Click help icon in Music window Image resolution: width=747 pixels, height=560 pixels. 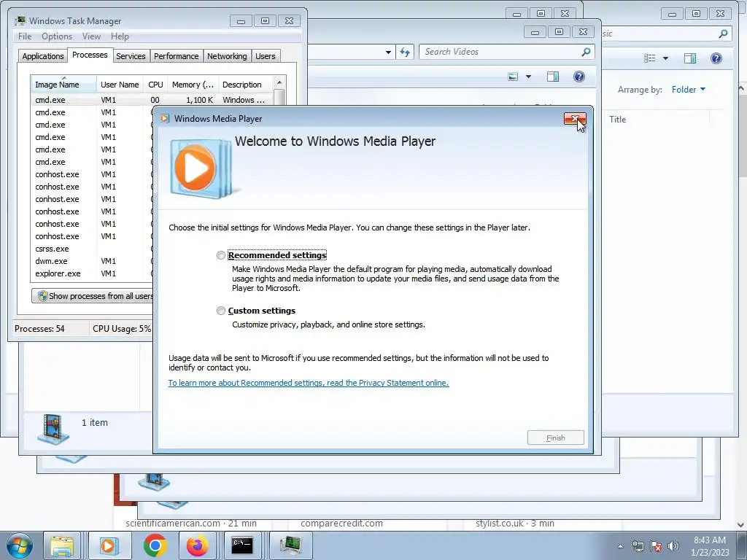716,58
